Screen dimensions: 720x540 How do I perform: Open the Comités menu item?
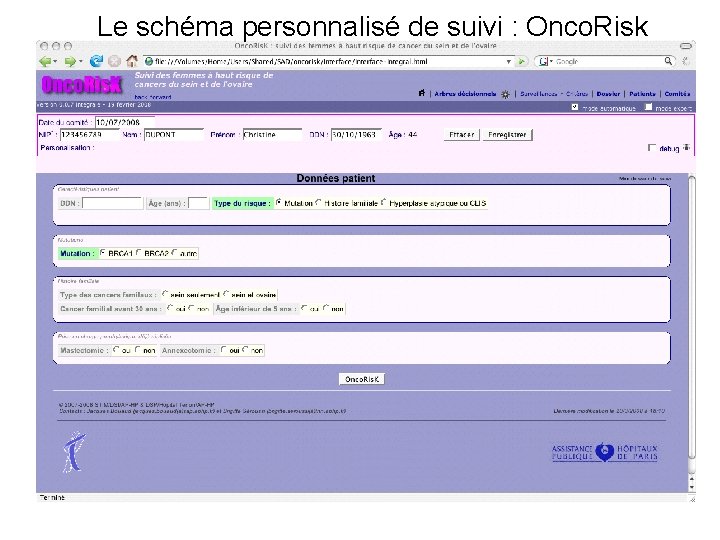[x=677, y=94]
